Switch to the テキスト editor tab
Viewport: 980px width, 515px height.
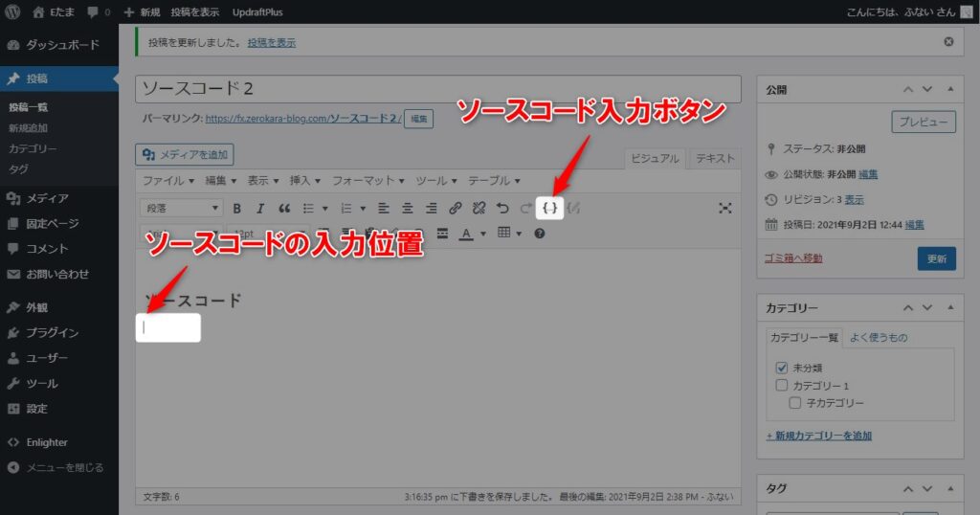[x=715, y=159]
